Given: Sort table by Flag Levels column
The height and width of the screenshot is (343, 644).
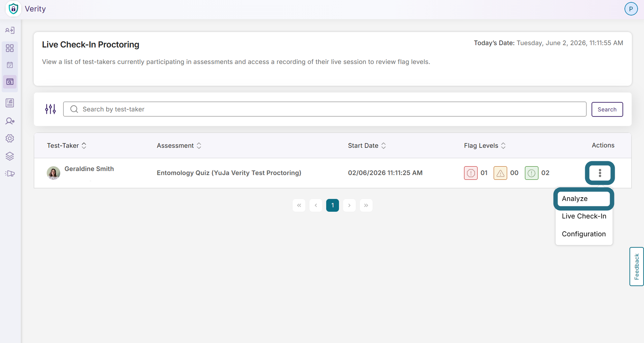Looking at the screenshot, I should [x=503, y=145].
